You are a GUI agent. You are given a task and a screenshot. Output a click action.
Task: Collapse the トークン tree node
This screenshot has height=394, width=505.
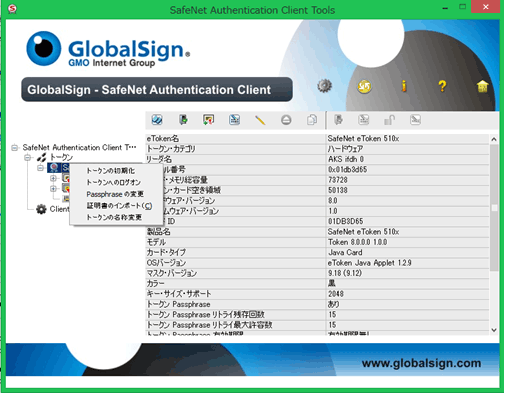[28, 157]
